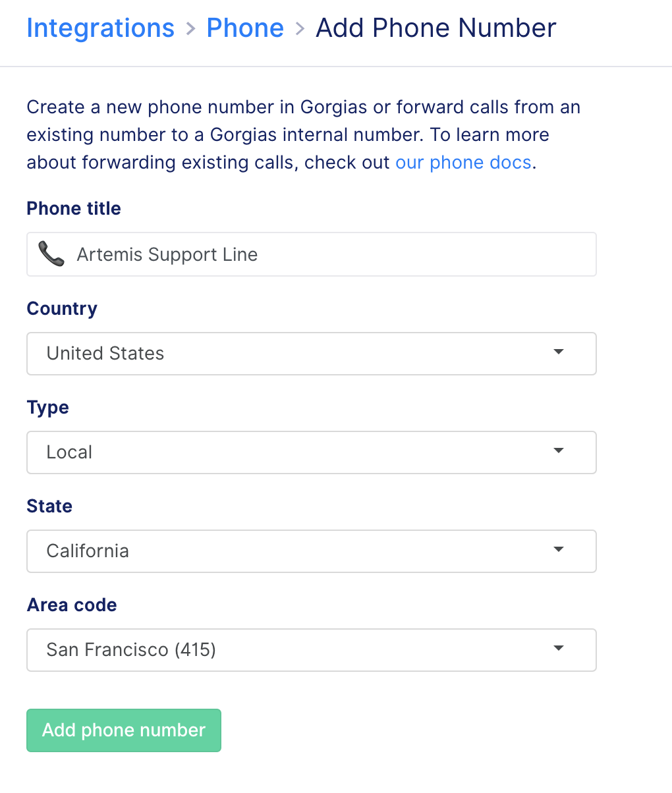Submit with Add phone number button
Viewport: 672px width, 793px height.
(x=124, y=730)
